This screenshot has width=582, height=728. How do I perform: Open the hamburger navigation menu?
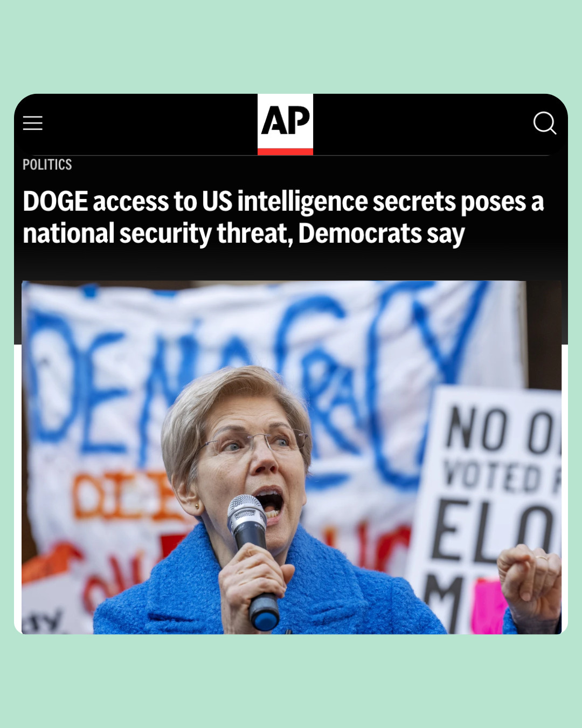coord(32,123)
